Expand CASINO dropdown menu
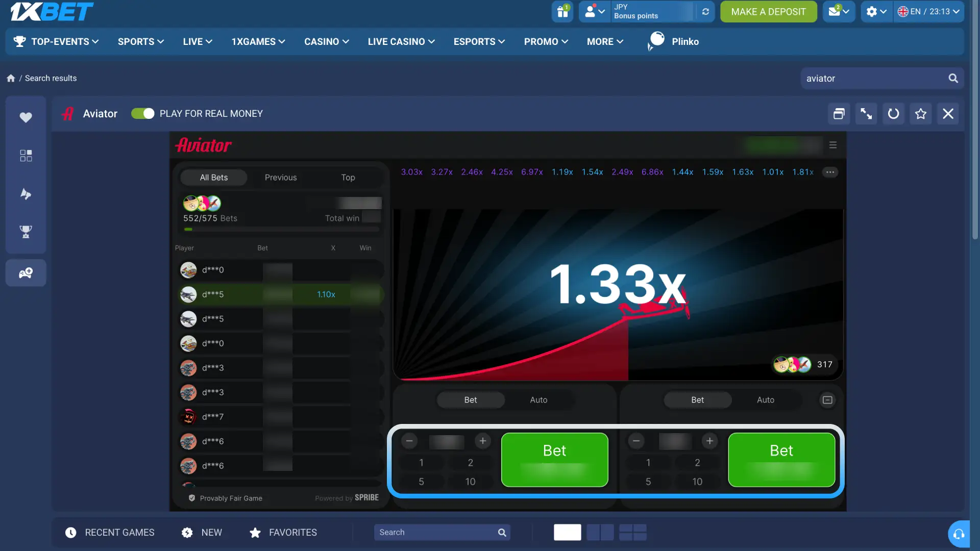This screenshot has height=551, width=980. [327, 42]
